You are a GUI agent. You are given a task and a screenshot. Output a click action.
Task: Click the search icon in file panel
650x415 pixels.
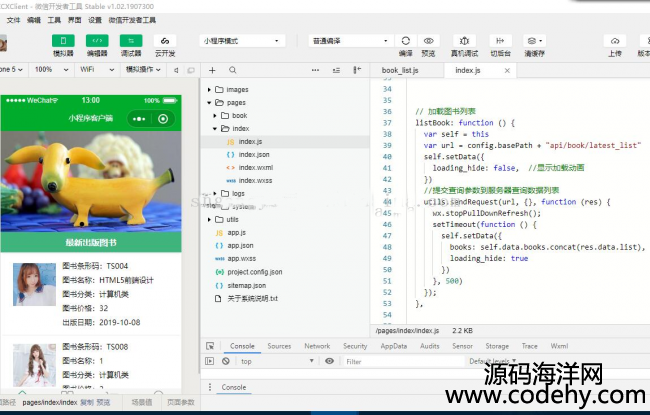[233, 70]
